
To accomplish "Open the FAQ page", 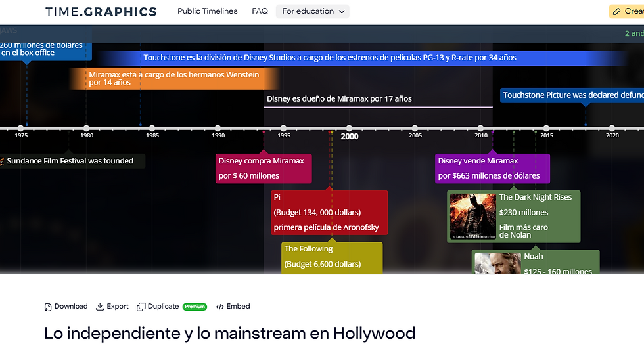I will click(x=260, y=11).
